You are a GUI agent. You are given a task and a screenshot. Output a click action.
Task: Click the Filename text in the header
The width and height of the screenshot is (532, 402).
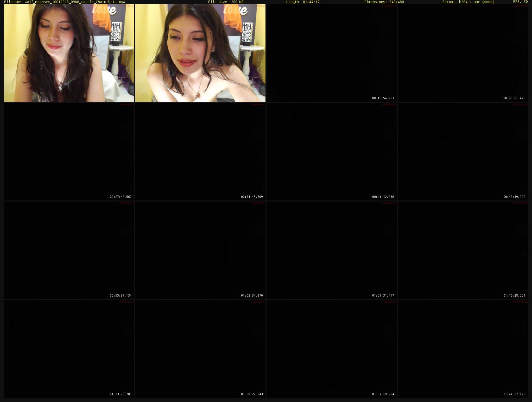(x=65, y=2)
